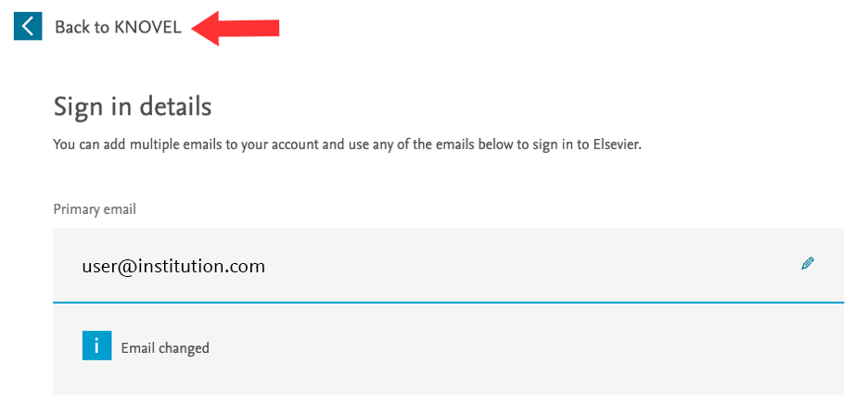Click the Sign in details heading

coord(133,107)
